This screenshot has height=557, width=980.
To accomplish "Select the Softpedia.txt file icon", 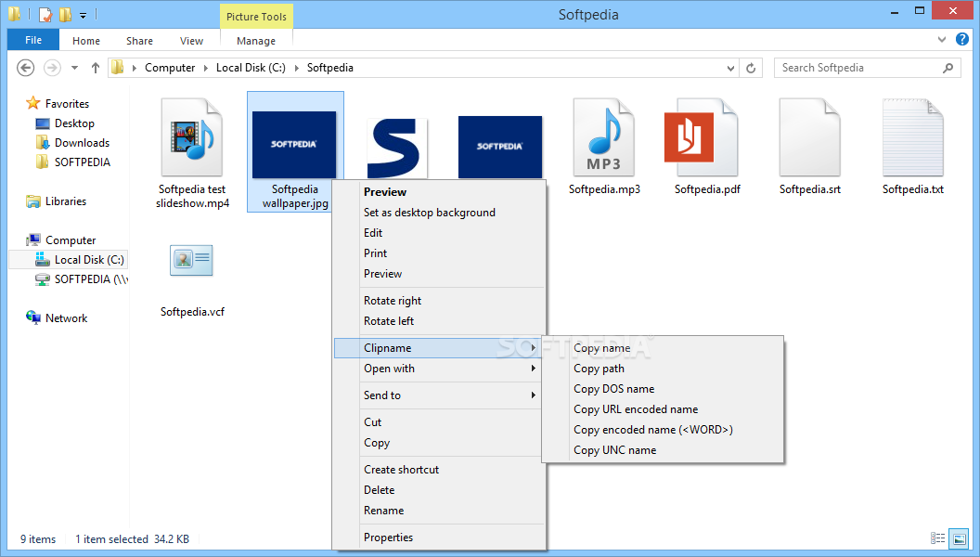I will [912, 137].
